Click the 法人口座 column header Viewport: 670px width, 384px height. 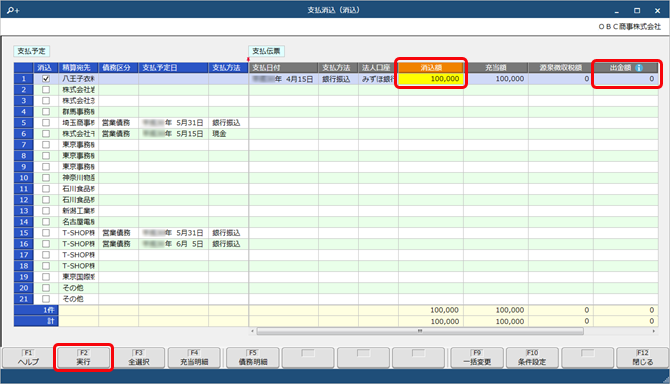378,67
